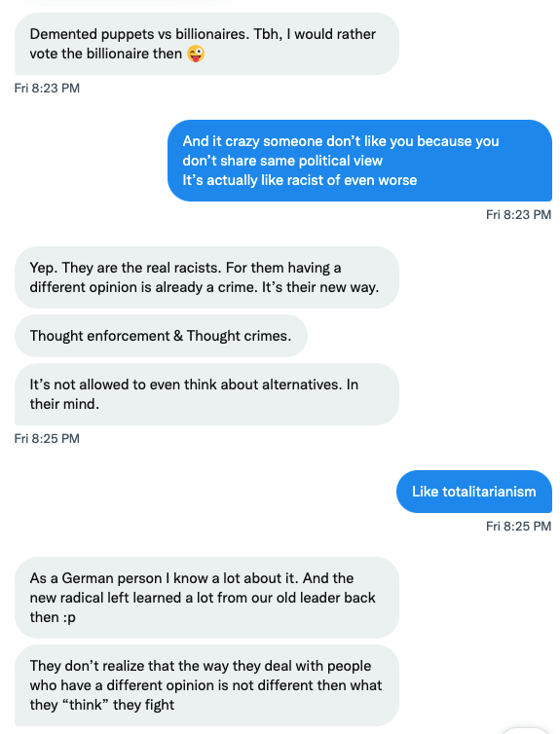Viewport: 560px width, 734px height.
Task: Click the "Thought enforcement & Thought crimes." bubble
Action: click(161, 336)
